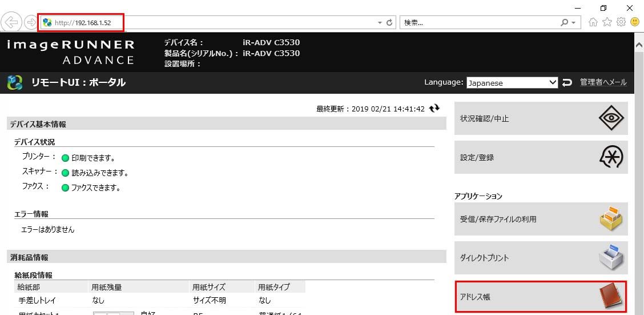This screenshot has width=644, height=315.
Task: Click the brown address book icon
Action: point(611,297)
